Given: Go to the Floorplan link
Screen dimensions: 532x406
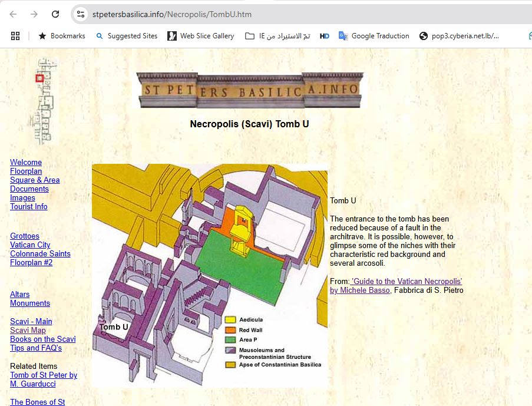Looking at the screenshot, I should coord(26,171).
